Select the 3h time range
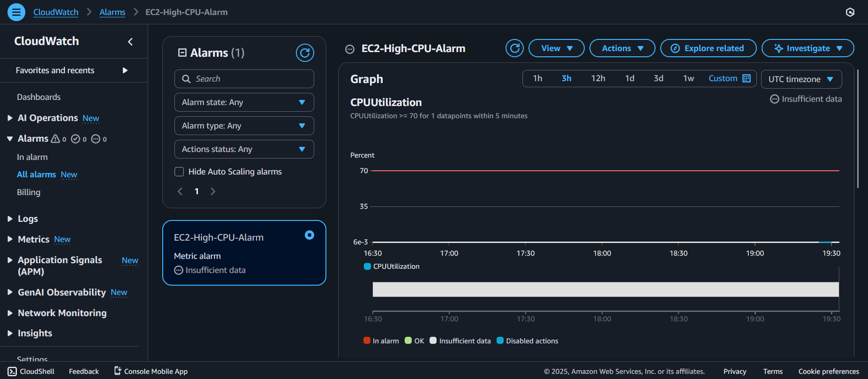The image size is (868, 379). pyautogui.click(x=566, y=78)
